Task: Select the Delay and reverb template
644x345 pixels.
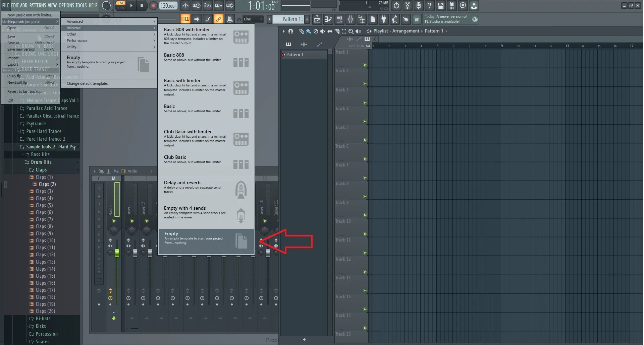Action: [x=206, y=190]
